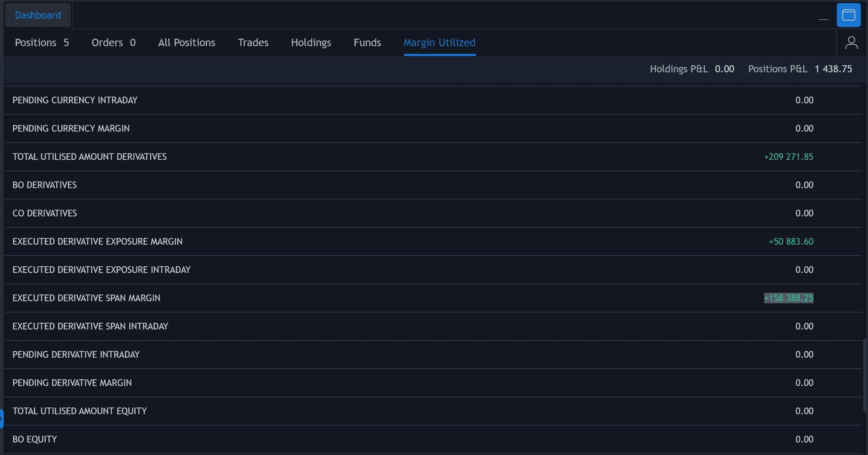Viewport: 868px width, 455px height.
Task: Click the +50 883.60 exposure margin value
Action: [x=791, y=242]
